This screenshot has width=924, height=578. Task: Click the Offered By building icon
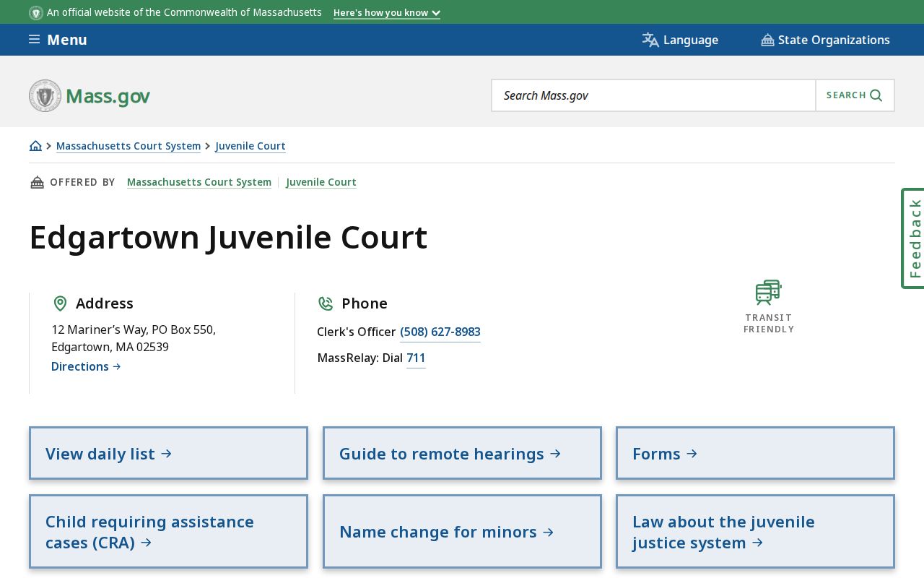pyautogui.click(x=37, y=182)
